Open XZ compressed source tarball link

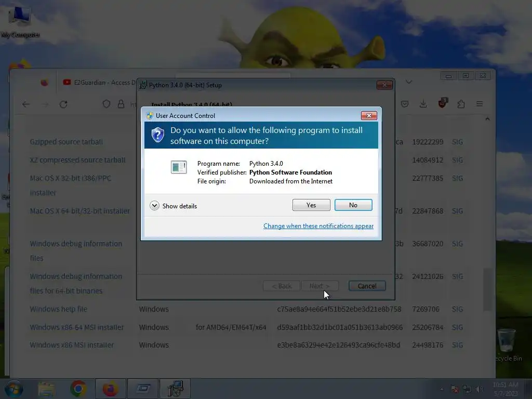[x=77, y=160]
